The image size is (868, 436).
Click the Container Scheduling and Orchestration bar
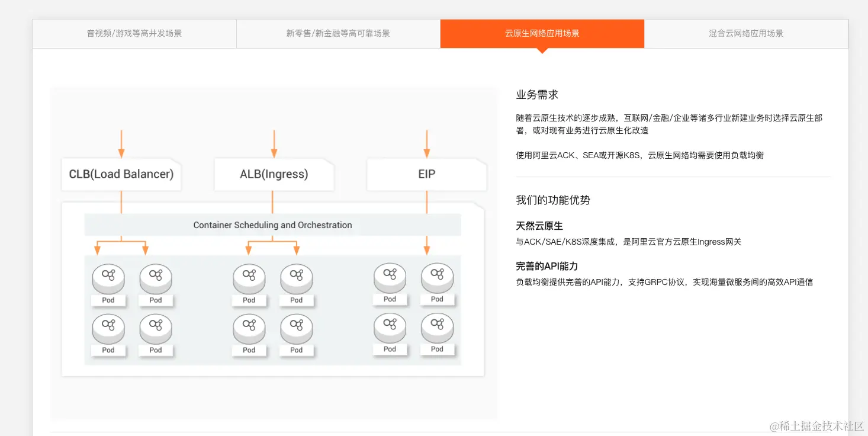click(272, 225)
